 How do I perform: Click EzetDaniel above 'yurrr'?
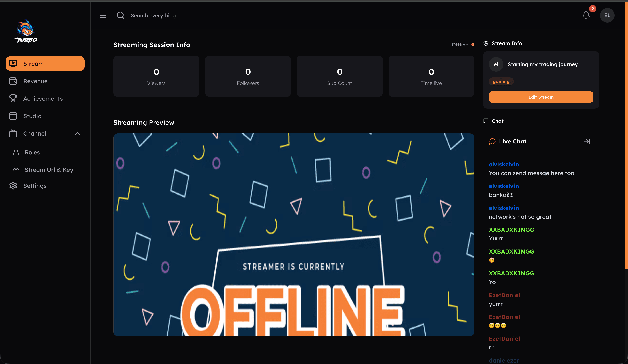click(x=504, y=295)
